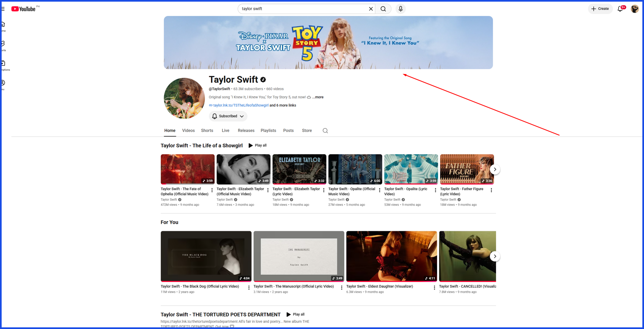Click the @TaylorSwift handle

[x=219, y=89]
